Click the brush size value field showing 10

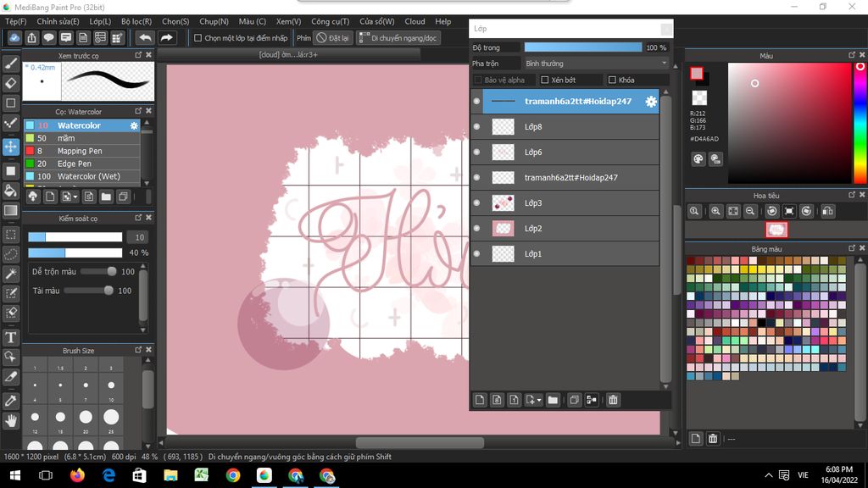pyautogui.click(x=139, y=237)
